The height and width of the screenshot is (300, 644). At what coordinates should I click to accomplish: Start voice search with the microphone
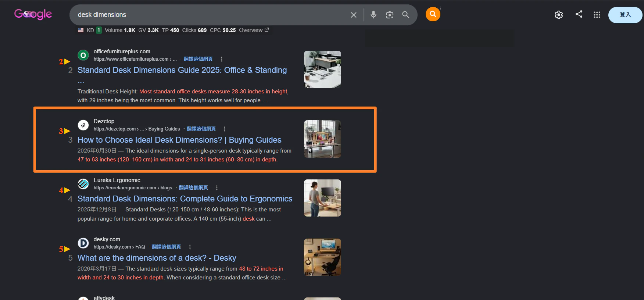373,15
